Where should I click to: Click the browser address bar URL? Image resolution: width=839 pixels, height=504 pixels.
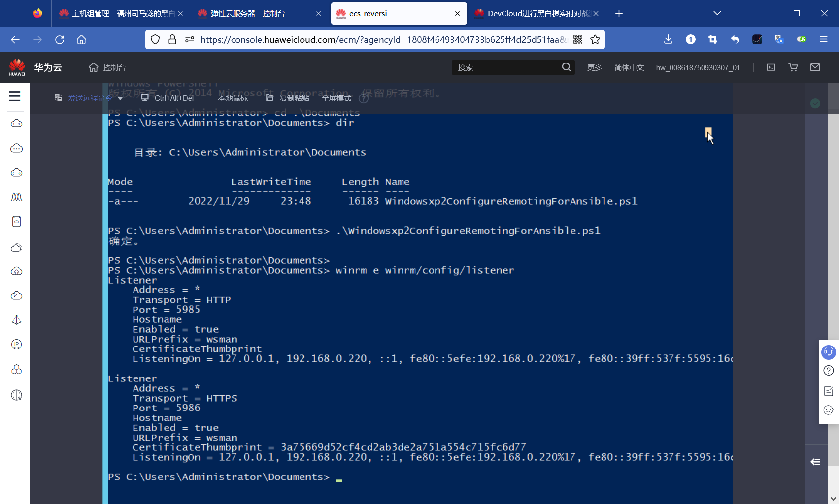click(385, 39)
